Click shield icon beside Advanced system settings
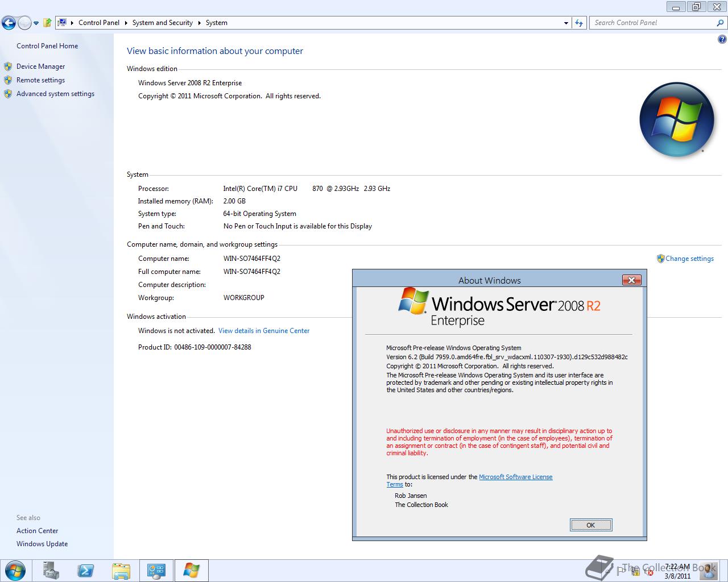The image size is (728, 582). (8, 94)
